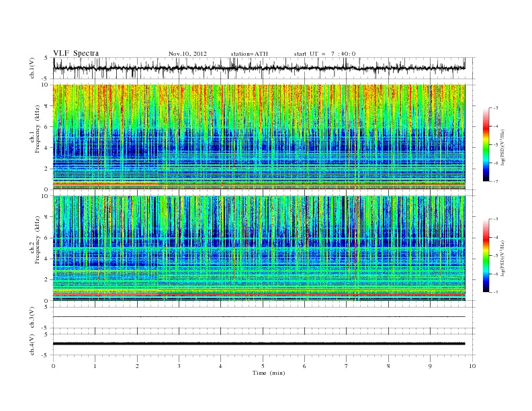Click the "10" tick on the time axis
532x411 pixels.
[472, 366]
